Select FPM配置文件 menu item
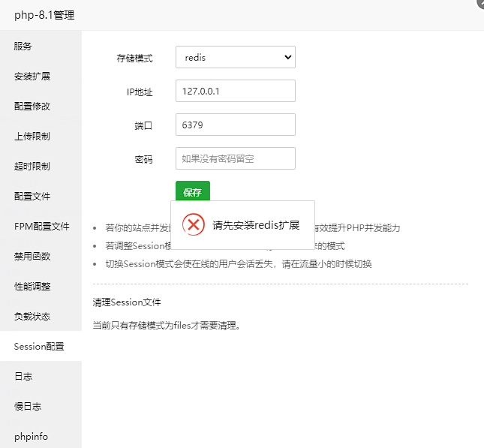484x448 pixels. (x=41, y=226)
